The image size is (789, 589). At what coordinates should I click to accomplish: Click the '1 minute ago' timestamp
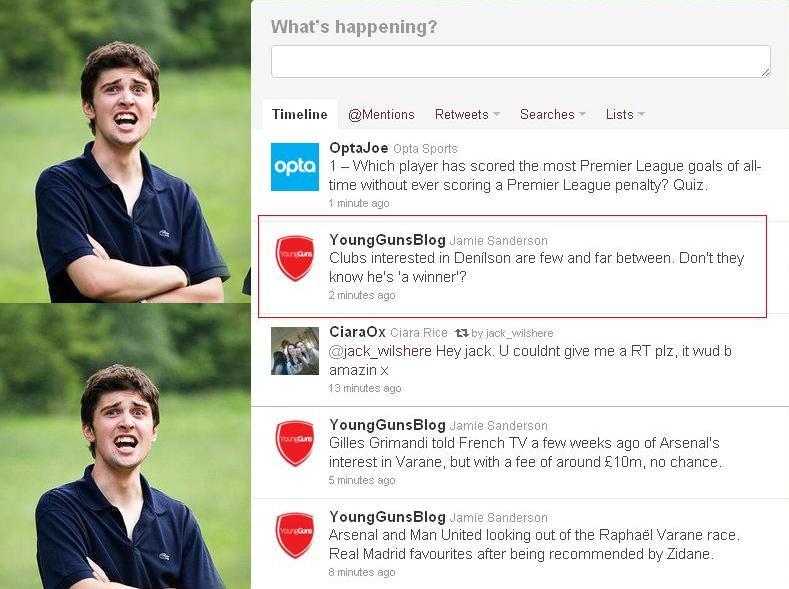(x=359, y=203)
